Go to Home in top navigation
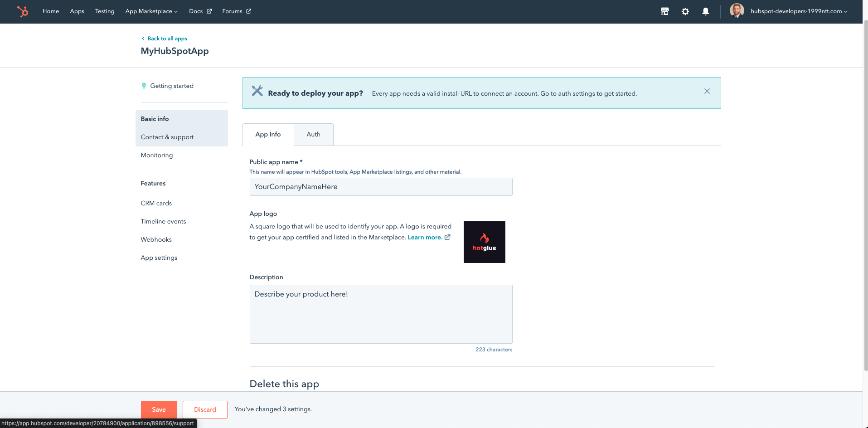868x428 pixels. pyautogui.click(x=51, y=11)
